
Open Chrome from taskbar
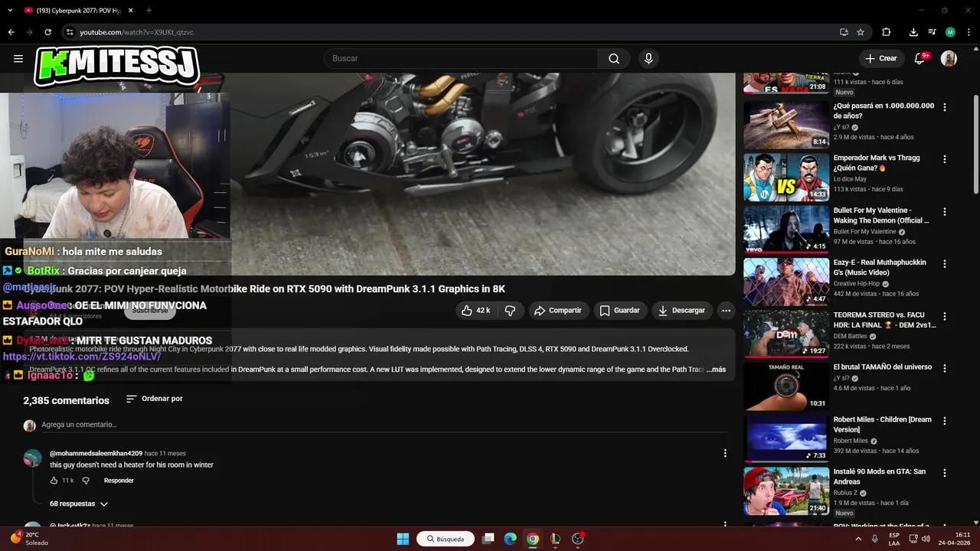pyautogui.click(x=533, y=539)
